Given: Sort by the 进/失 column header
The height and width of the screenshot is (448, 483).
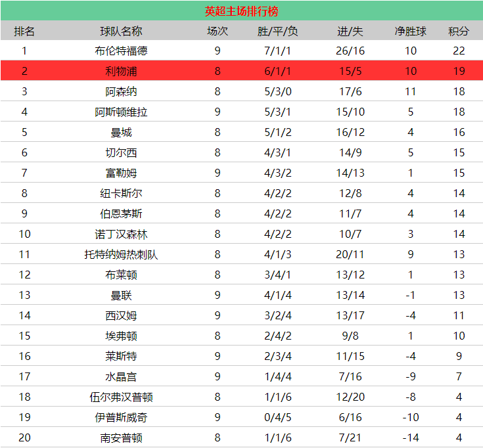Looking at the screenshot, I should coord(350,31).
